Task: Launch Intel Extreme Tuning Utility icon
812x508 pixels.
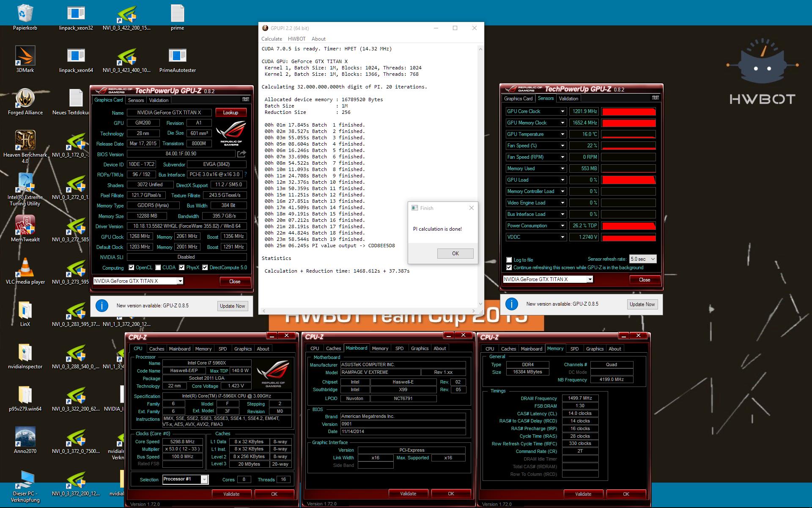Action: click(25, 189)
